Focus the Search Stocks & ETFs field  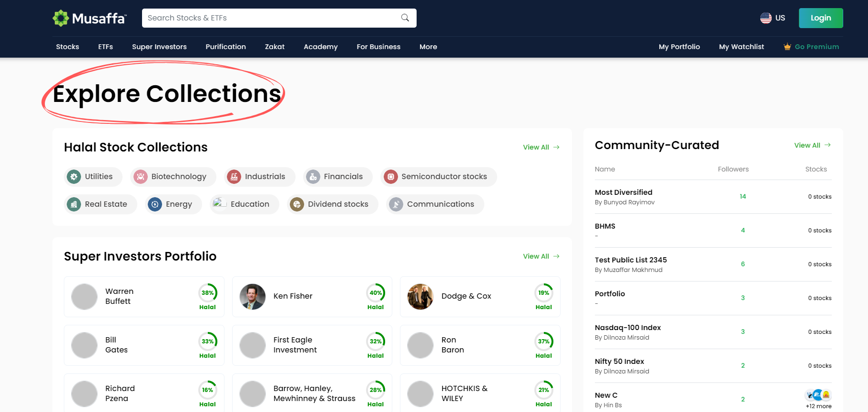[x=272, y=18]
